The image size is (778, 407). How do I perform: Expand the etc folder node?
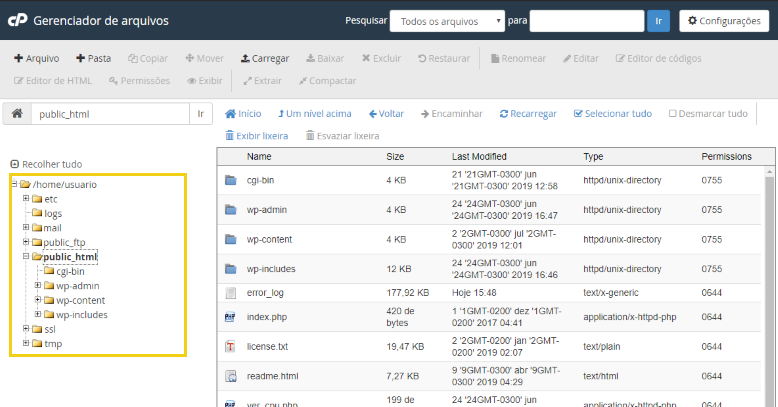[26, 198]
